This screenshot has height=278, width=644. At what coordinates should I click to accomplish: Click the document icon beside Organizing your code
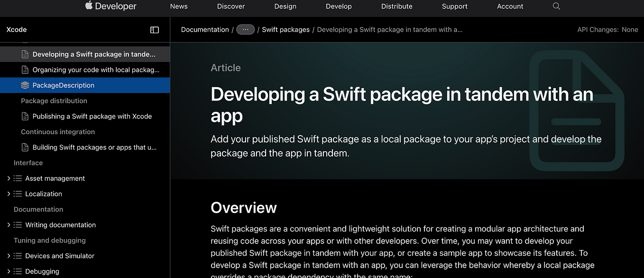point(25,70)
